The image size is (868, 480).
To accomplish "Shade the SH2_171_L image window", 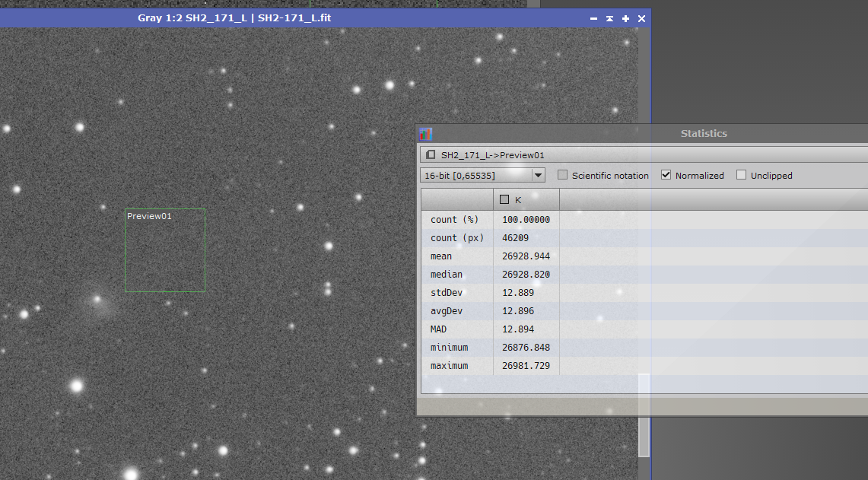I will click(x=609, y=18).
